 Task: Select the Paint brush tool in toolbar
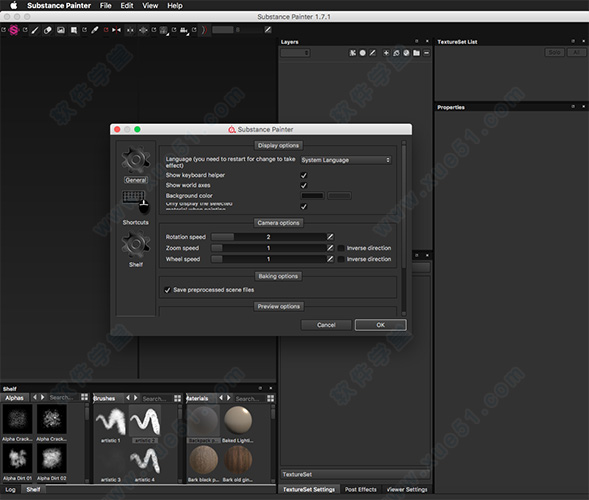pos(35,30)
